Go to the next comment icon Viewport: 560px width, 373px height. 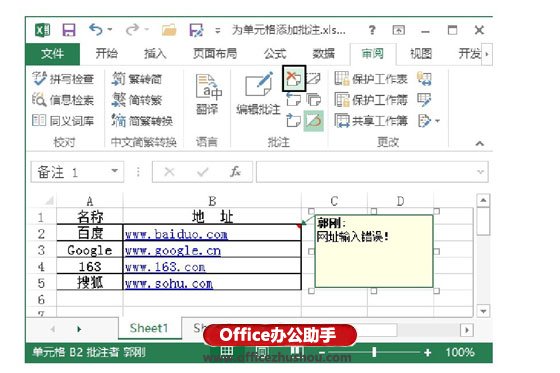click(x=294, y=121)
